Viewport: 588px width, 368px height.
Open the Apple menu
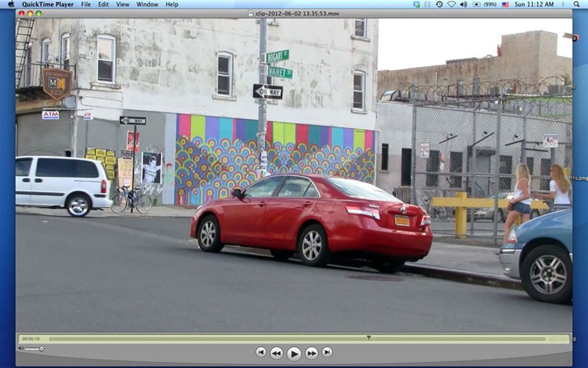[x=11, y=5]
